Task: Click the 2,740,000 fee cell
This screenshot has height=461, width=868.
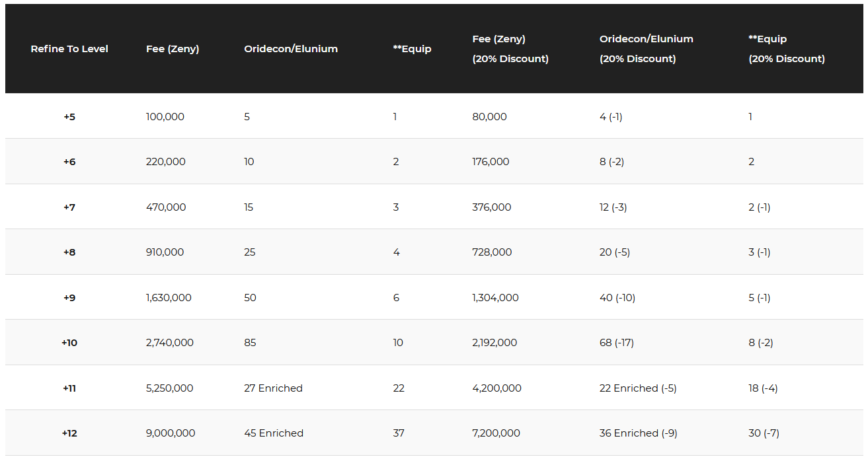Action: [x=170, y=343]
